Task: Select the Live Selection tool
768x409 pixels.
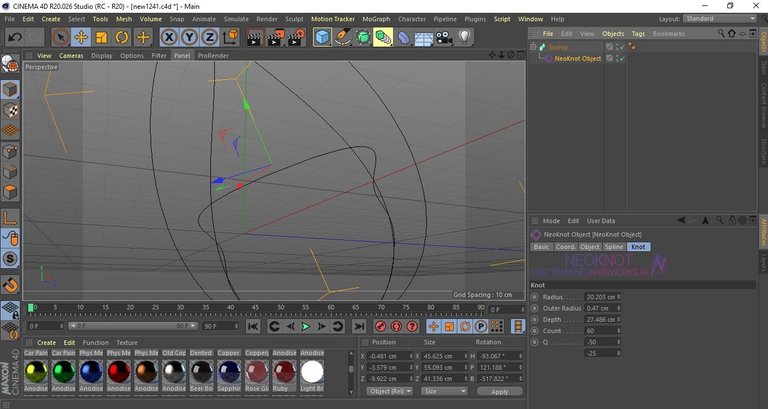Action: coord(61,37)
